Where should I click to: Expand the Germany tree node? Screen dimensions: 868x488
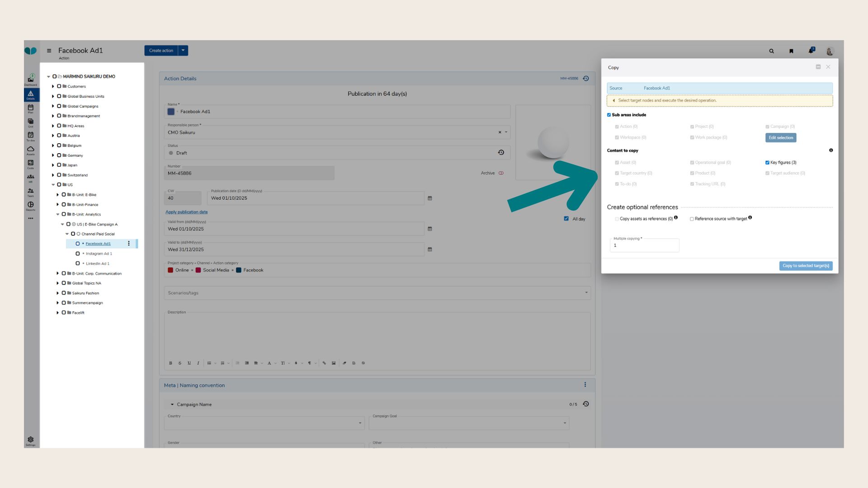point(53,155)
